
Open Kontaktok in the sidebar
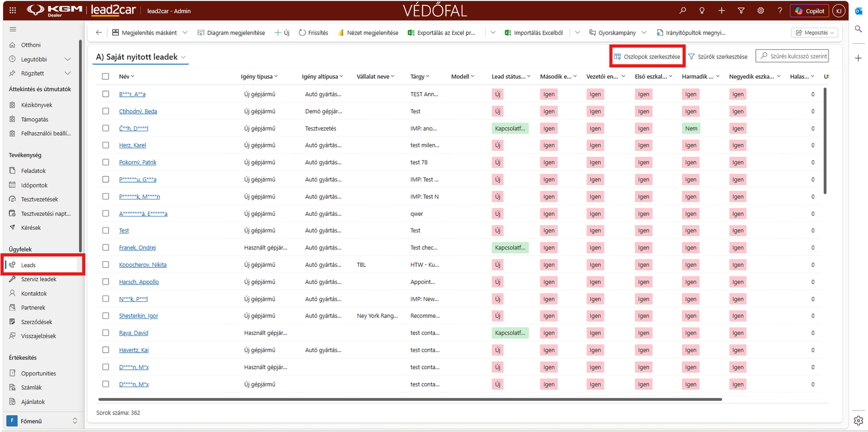click(x=34, y=293)
